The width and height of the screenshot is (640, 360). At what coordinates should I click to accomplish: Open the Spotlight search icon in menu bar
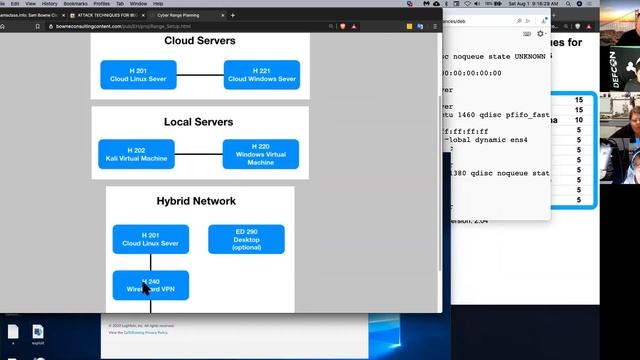(x=568, y=3)
